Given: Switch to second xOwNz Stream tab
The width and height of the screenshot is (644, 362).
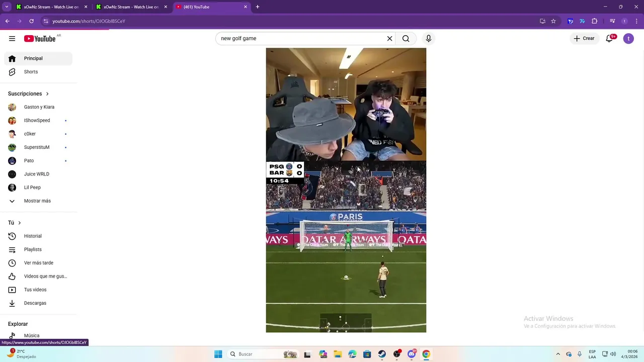Looking at the screenshot, I should pyautogui.click(x=132, y=7).
